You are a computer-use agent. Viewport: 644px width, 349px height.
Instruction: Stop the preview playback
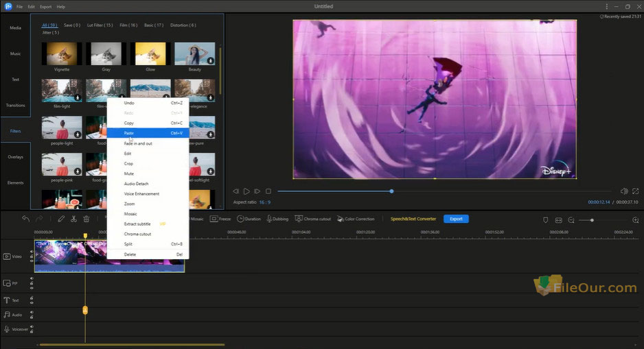(268, 191)
